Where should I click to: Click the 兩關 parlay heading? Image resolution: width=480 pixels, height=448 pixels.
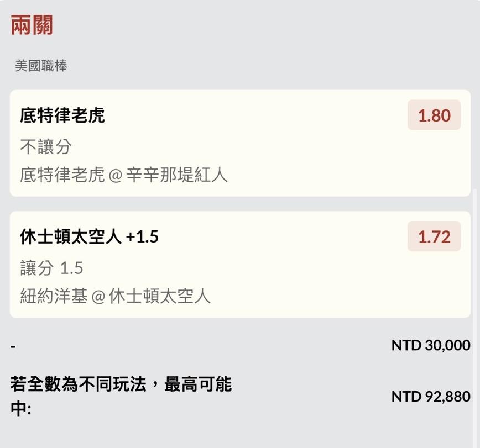pos(32,25)
